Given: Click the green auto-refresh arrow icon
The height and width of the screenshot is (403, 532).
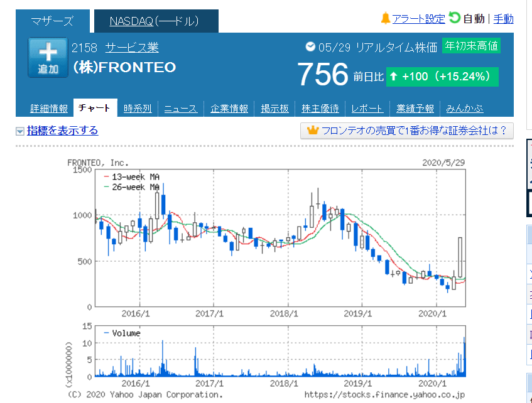Looking at the screenshot, I should tap(454, 18).
